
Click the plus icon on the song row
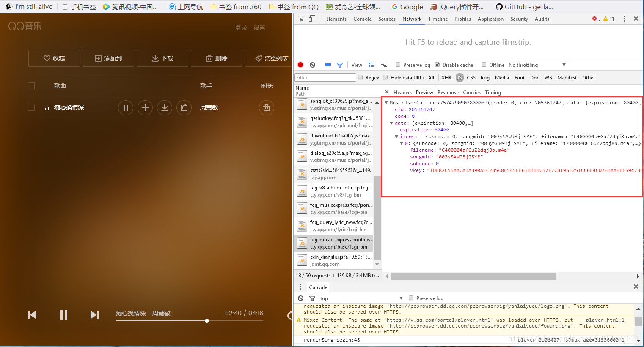pyautogui.click(x=145, y=108)
